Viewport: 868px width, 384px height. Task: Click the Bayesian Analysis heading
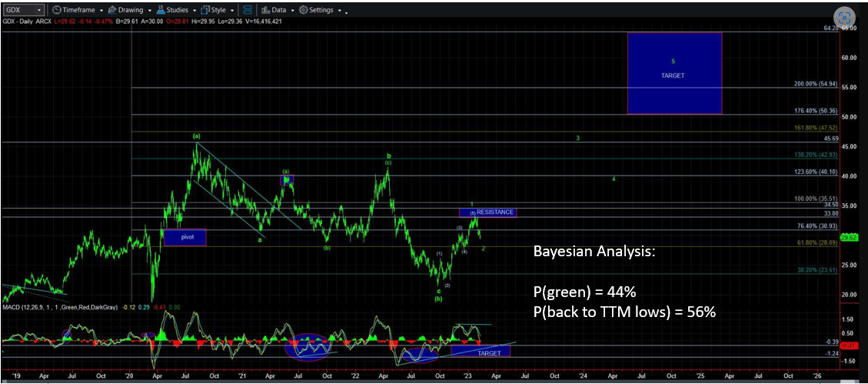coord(594,252)
